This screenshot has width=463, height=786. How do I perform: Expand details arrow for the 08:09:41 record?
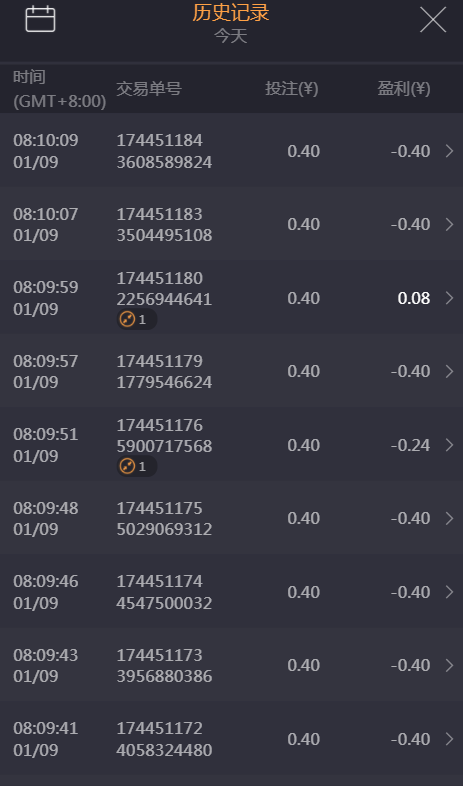click(x=449, y=739)
